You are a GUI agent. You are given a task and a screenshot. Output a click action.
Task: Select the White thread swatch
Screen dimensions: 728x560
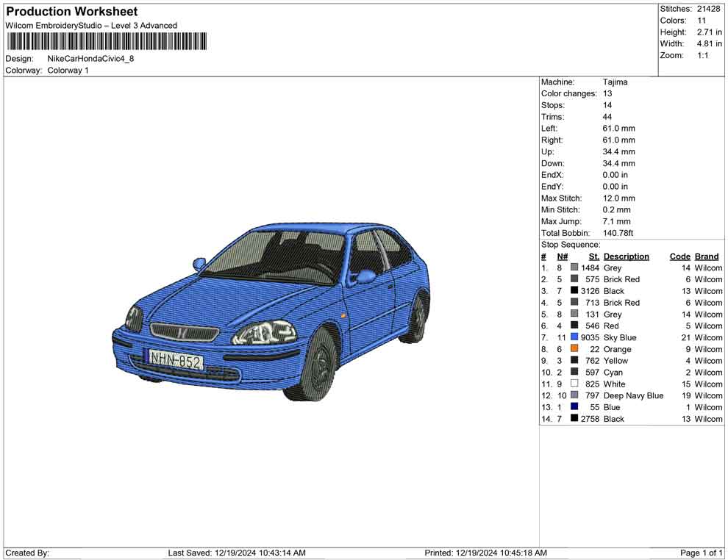click(x=572, y=384)
